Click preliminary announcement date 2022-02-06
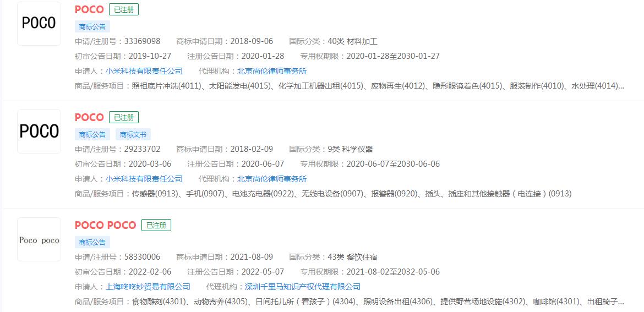The width and height of the screenshot is (644, 312). [150, 272]
